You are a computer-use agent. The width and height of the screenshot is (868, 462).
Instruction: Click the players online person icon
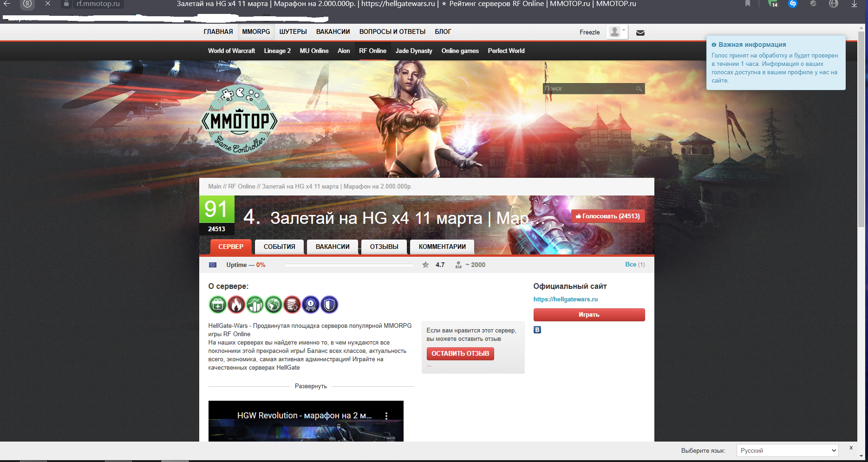point(458,265)
